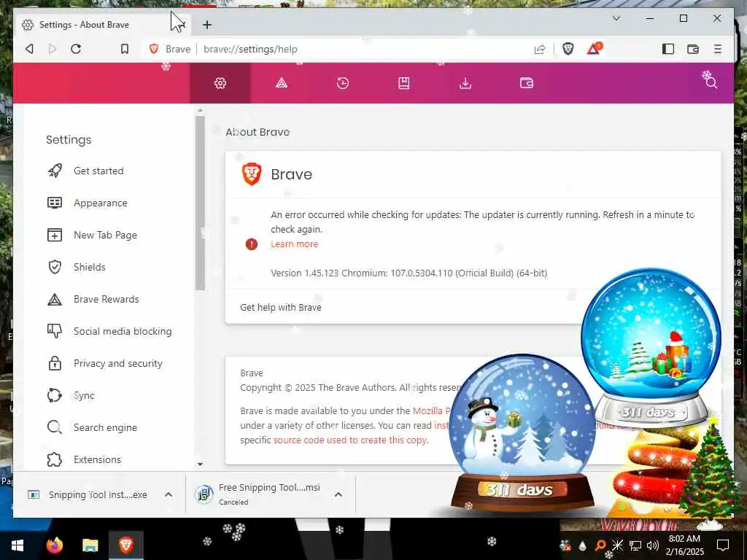747x560 pixels.
Task: Click the Version 1.45.123 Chromium text
Action: pyautogui.click(x=409, y=273)
